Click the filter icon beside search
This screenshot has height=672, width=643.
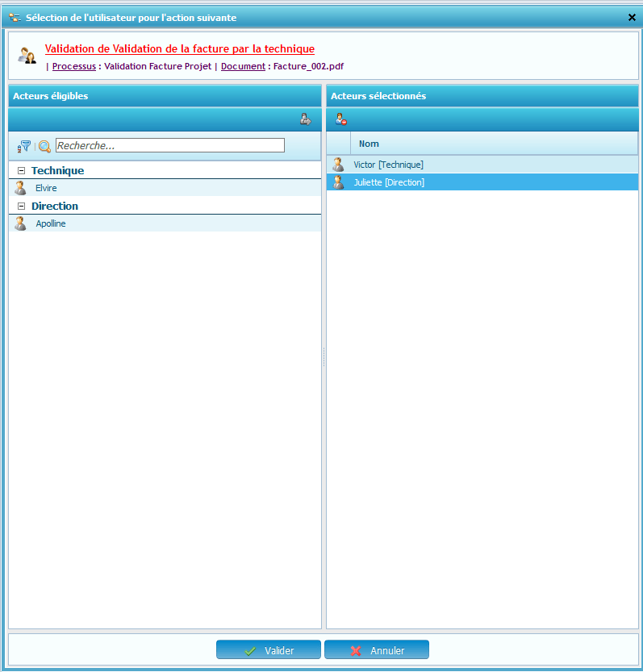(x=24, y=146)
